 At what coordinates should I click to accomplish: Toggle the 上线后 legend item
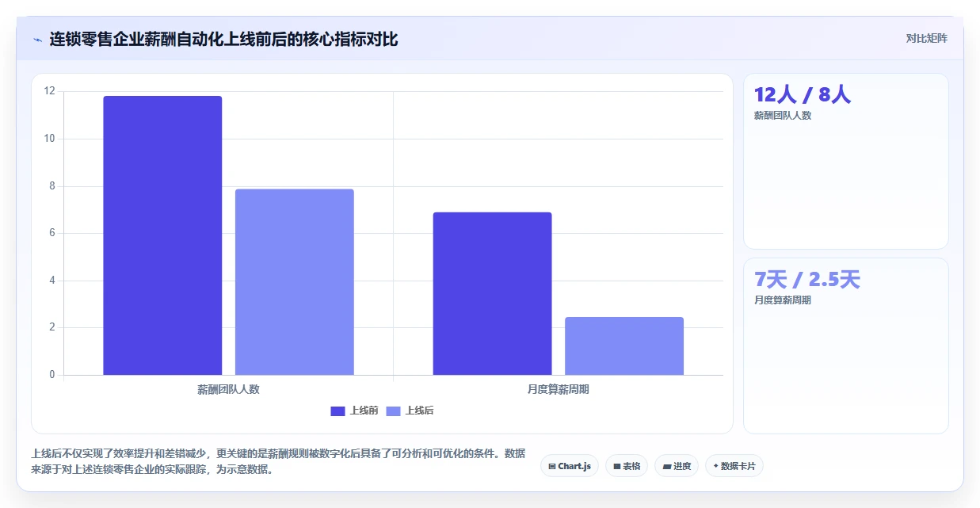tap(410, 411)
